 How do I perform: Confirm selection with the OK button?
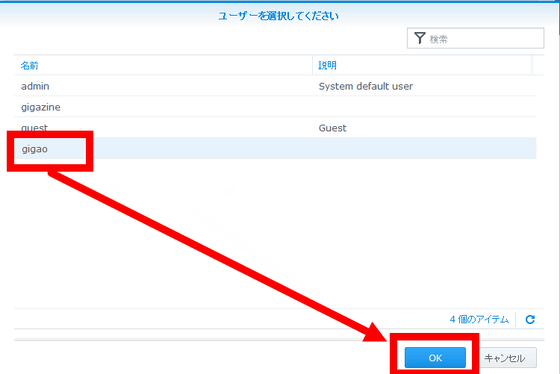(435, 358)
